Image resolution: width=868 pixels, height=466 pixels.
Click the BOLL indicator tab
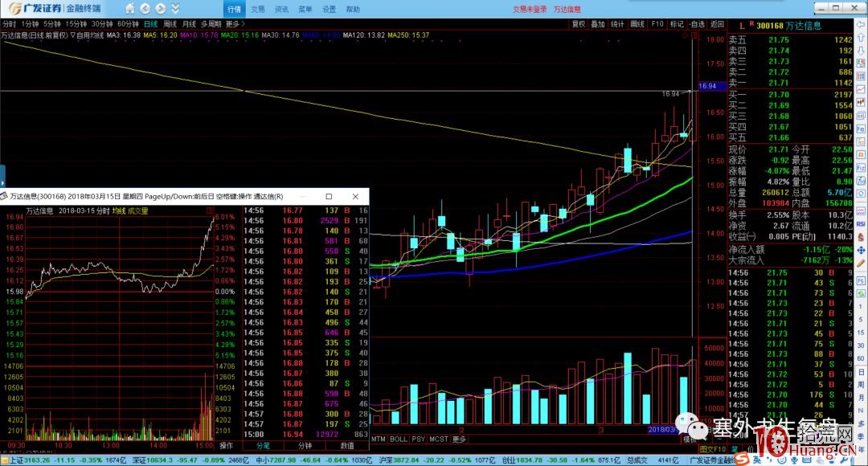pos(399,439)
